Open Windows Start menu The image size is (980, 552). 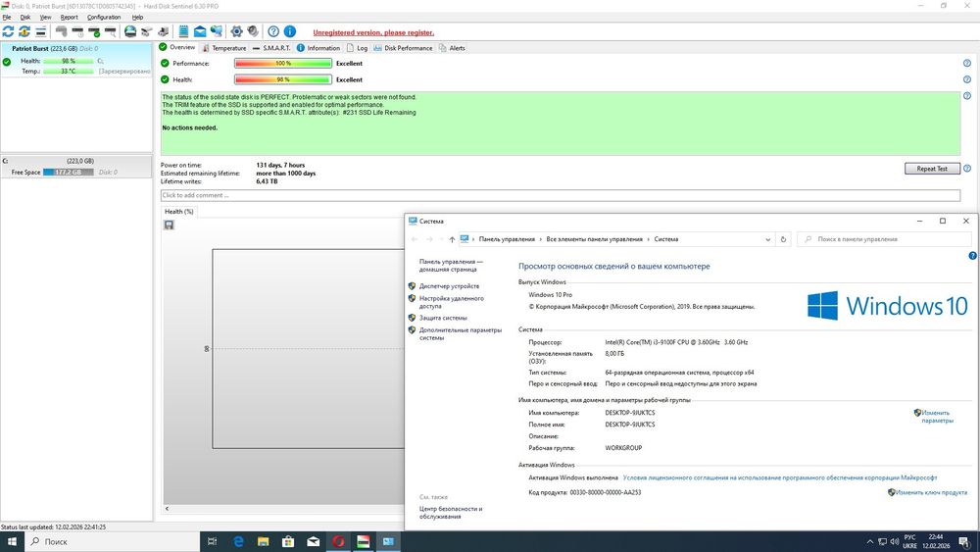pyautogui.click(x=12, y=541)
